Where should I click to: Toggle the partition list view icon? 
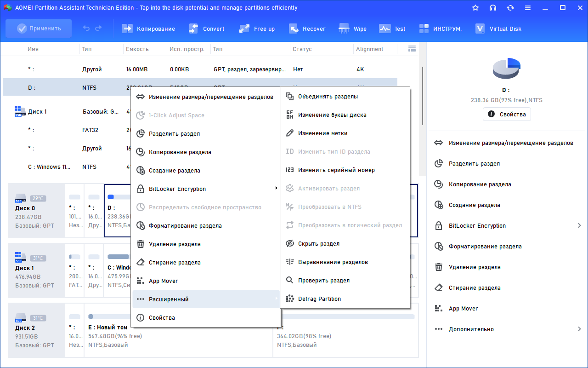pos(412,49)
